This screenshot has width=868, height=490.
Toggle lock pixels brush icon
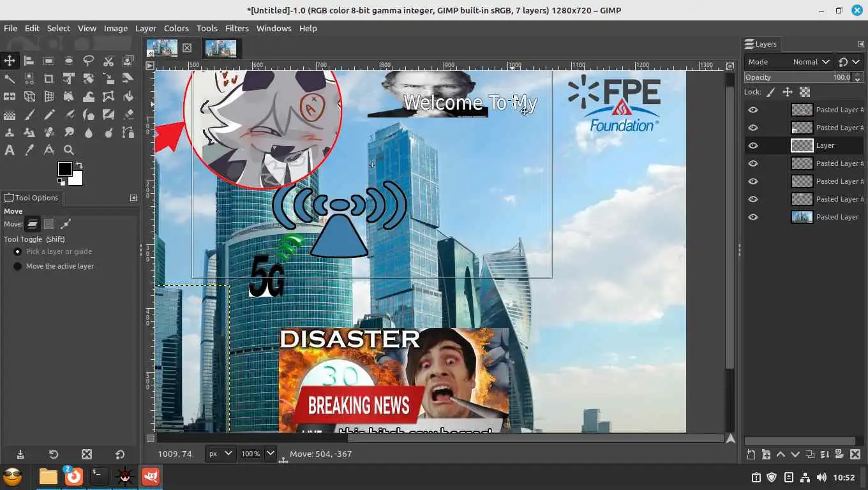771,92
